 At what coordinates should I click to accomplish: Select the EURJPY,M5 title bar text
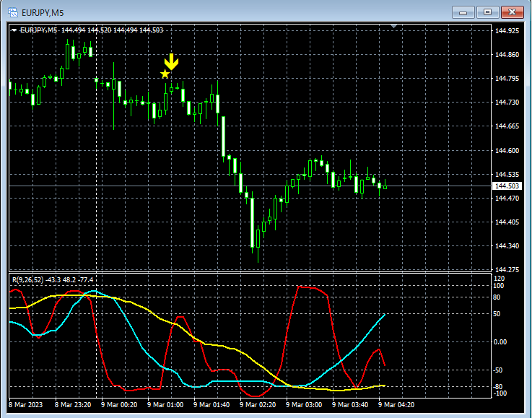pyautogui.click(x=43, y=13)
